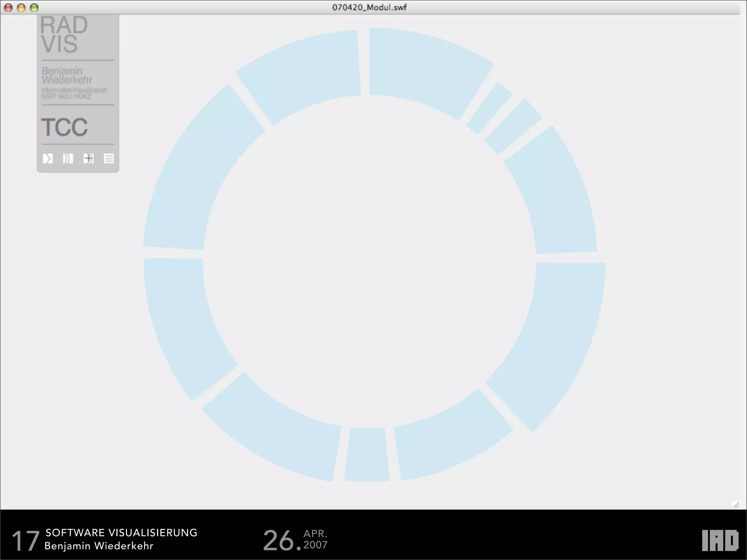This screenshot has width=747, height=560.
Task: Click the slide number 17
Action: 25,541
